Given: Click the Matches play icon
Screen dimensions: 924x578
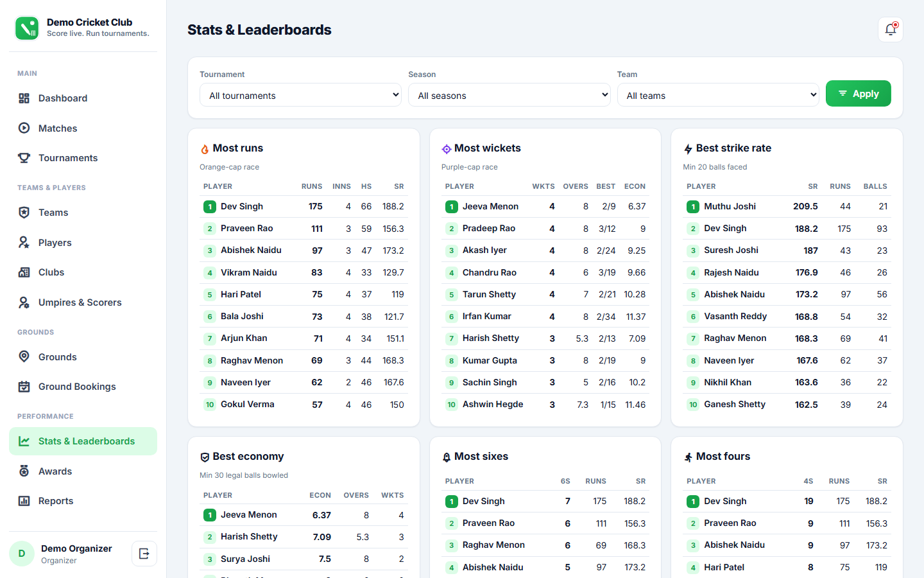Looking at the screenshot, I should 24,128.
